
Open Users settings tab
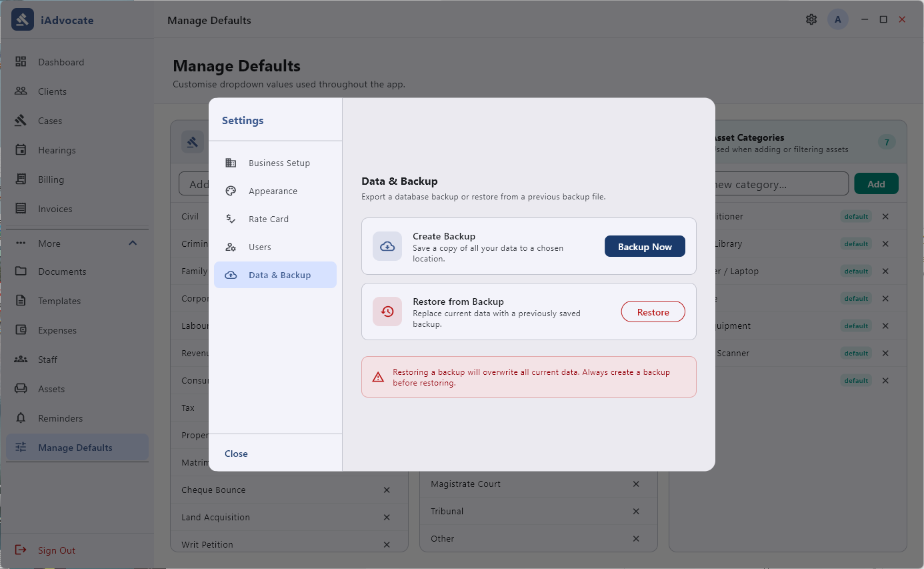[275, 247]
